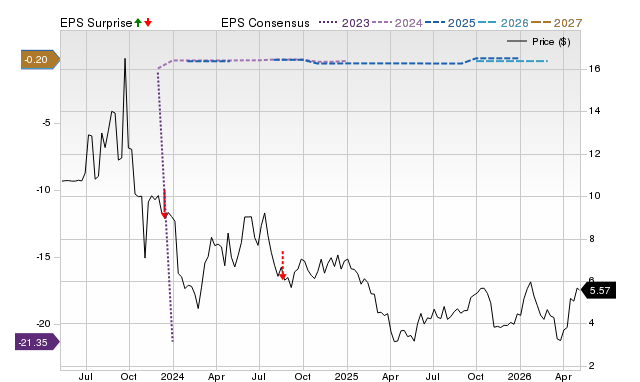This screenshot has height=382, width=640.
Task: Click the -0.20 orange value marker
Action: click(40, 60)
